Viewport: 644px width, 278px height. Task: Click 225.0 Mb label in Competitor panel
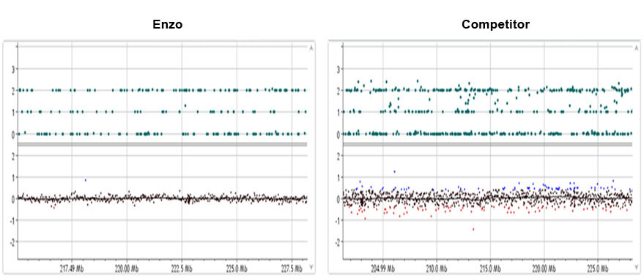[x=598, y=269]
